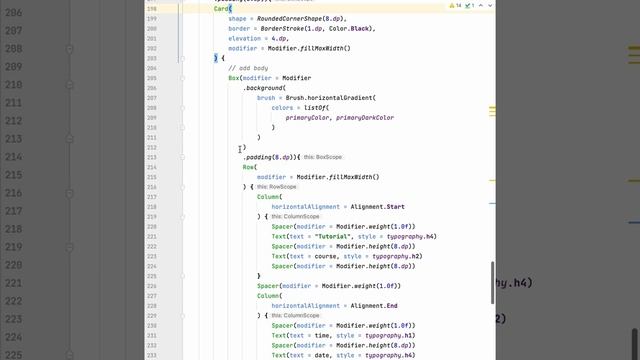640x360 pixels.
Task: Fold second Column block at Alignment.End's '} {'
Action: [182, 316]
